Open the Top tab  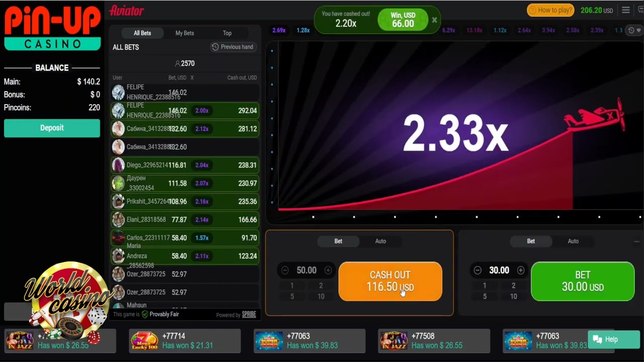click(x=227, y=33)
